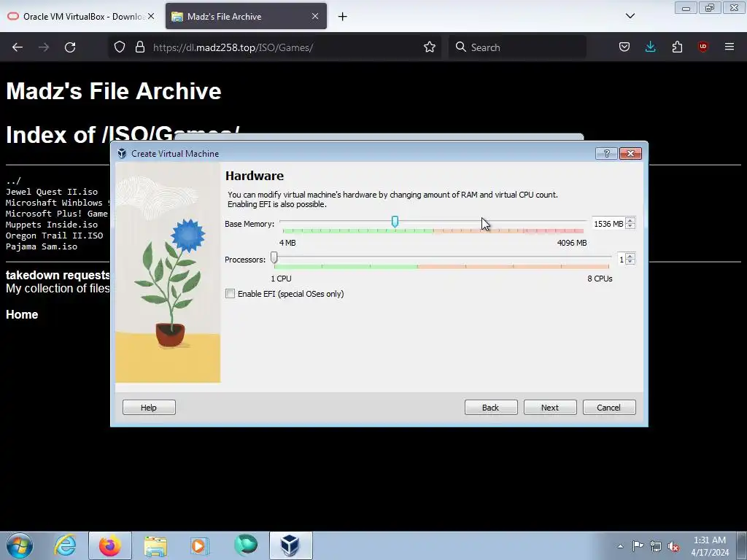The height and width of the screenshot is (560, 747).
Task: Click the browser forward arrow
Action: tap(44, 47)
